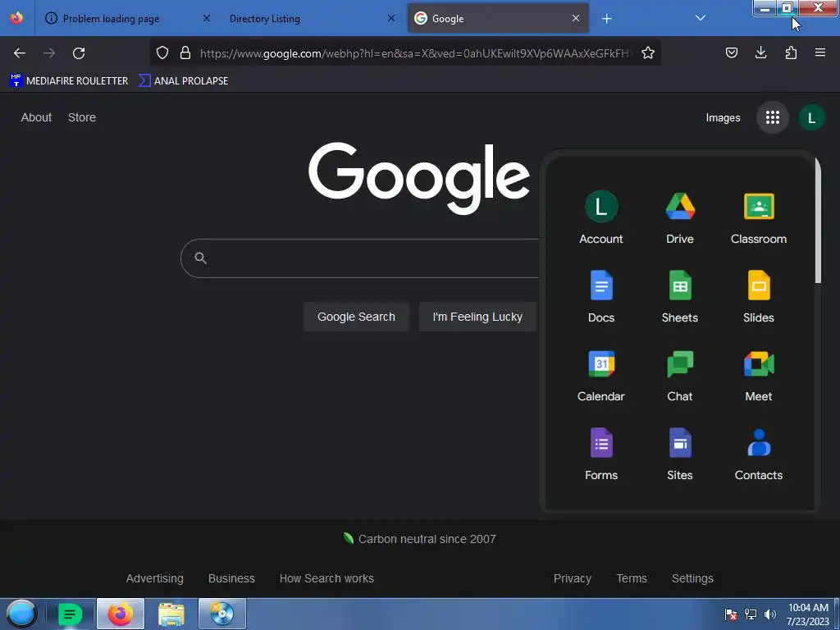Open the footer Settings menu

click(x=692, y=578)
